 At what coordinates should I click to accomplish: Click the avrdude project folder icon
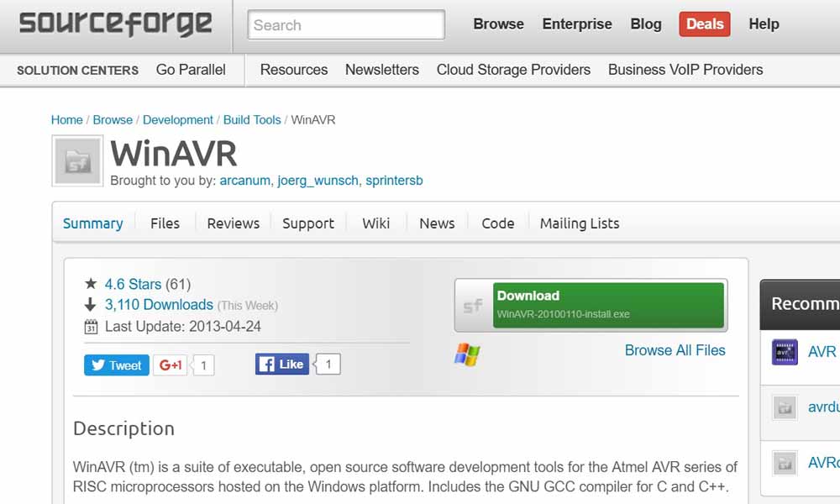tap(785, 407)
